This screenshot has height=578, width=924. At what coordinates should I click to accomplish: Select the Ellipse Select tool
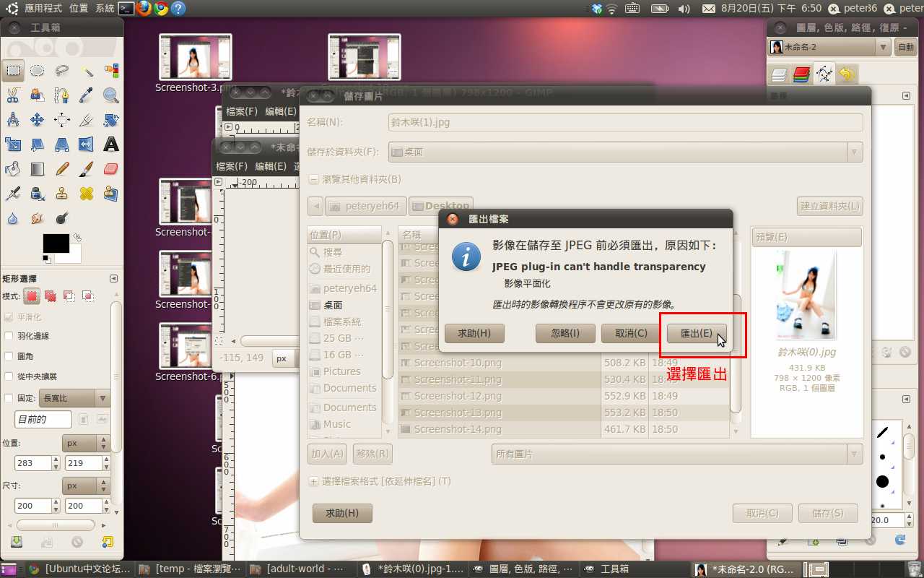click(38, 71)
